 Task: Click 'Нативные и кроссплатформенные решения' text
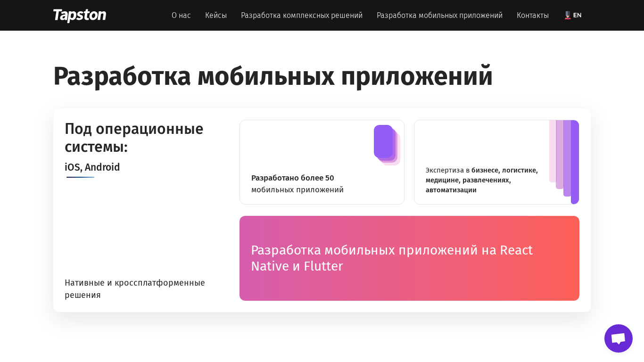(135, 289)
